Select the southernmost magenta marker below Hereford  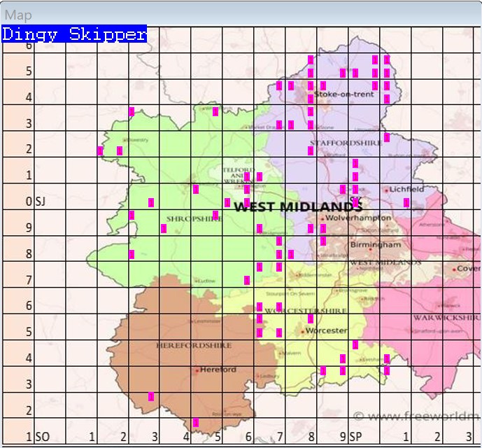(x=196, y=422)
